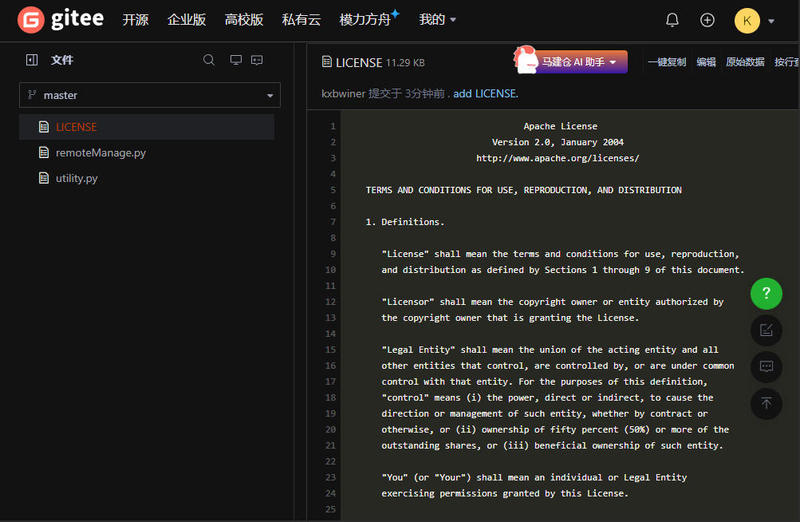Collapse the file sidebar panel icon
Image resolution: width=800 pixels, height=522 pixels.
(32, 60)
